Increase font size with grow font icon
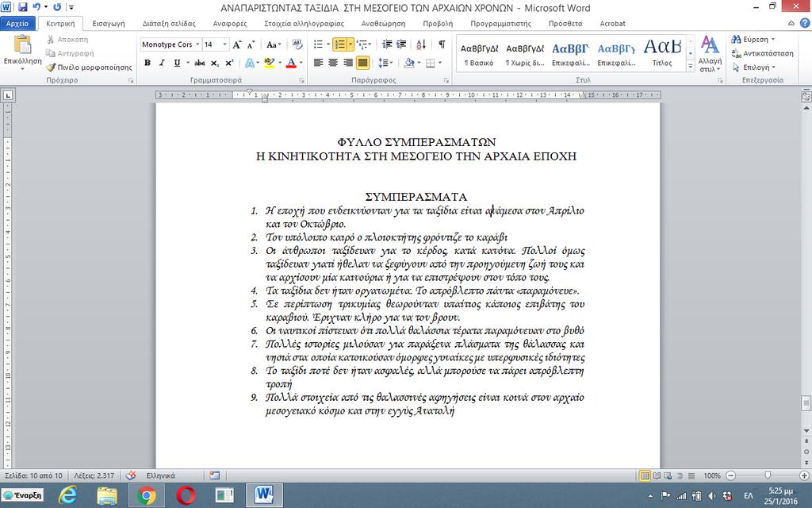The width and height of the screenshot is (812, 508). pyautogui.click(x=236, y=44)
